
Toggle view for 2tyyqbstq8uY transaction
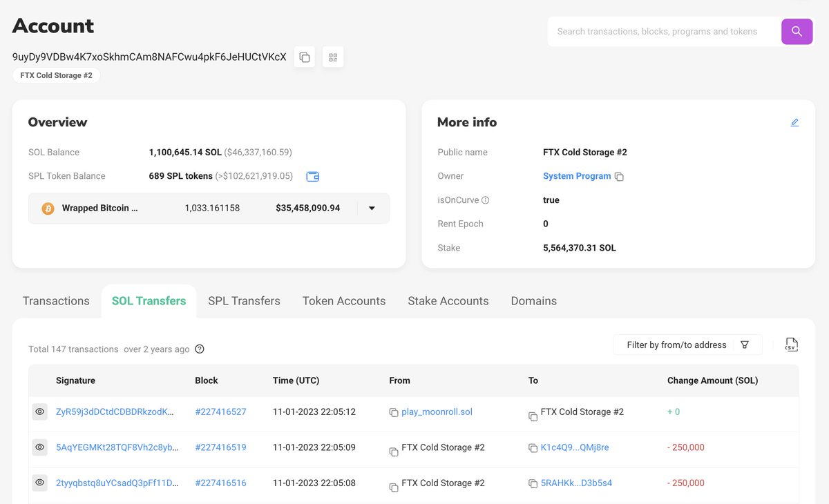point(40,483)
